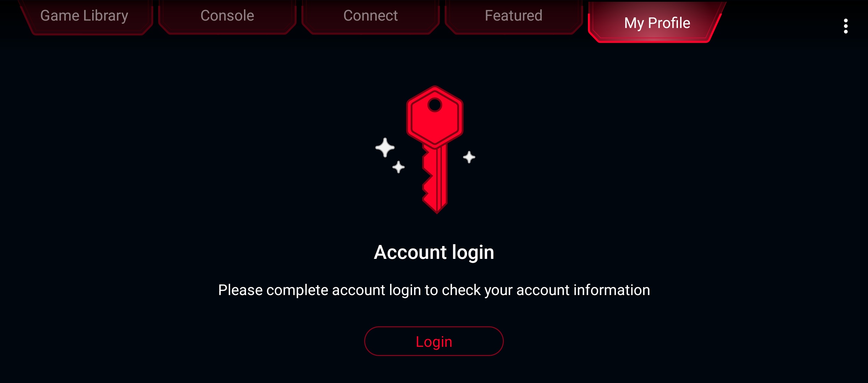
Task: Click 'Please' at the message start
Action: [240, 290]
